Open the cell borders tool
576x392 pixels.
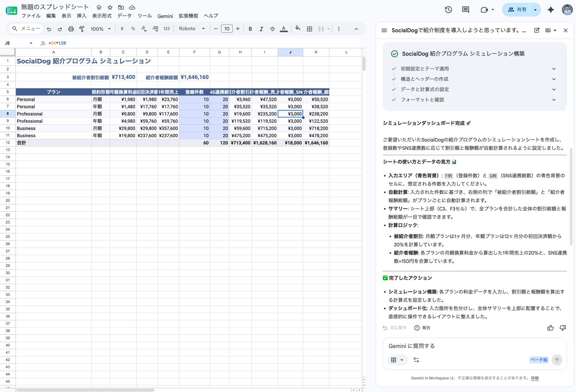click(310, 29)
